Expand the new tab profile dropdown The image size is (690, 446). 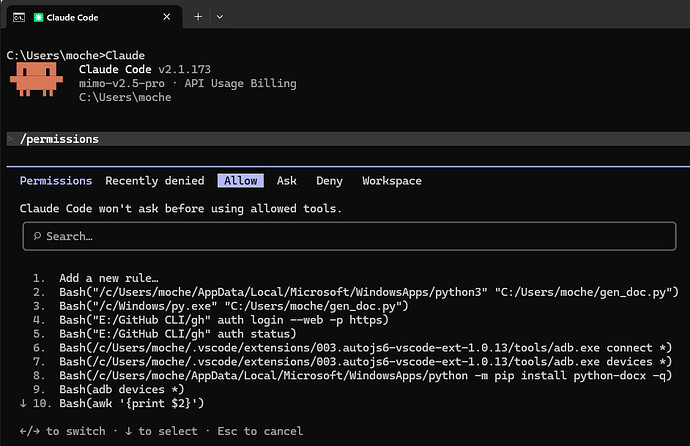pos(220,17)
